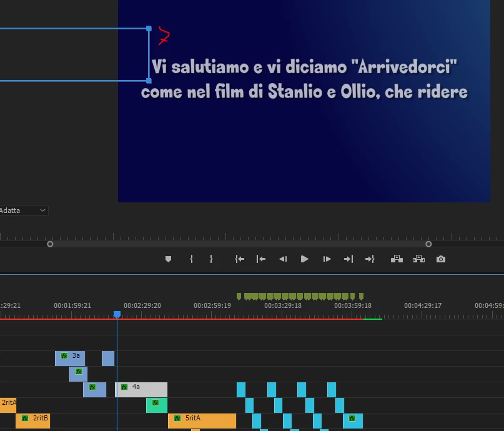Click the Extract button icon
Image resolution: width=504 pixels, height=431 pixels.
coord(418,259)
